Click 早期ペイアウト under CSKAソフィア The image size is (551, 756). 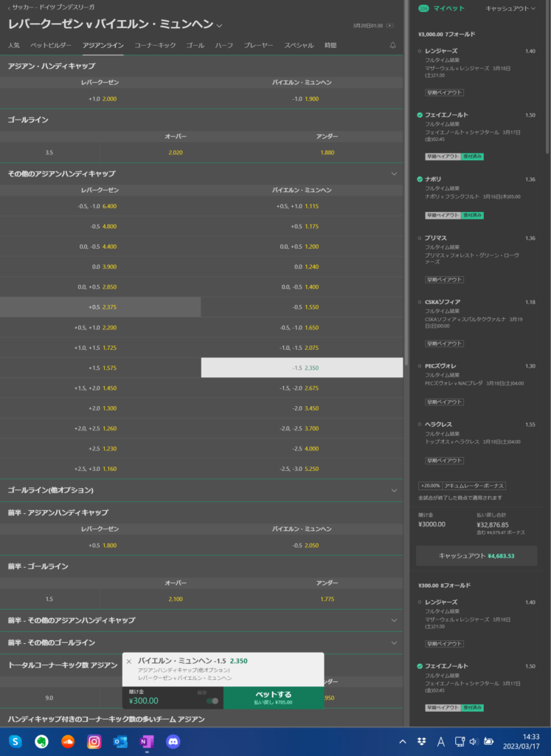click(444, 344)
